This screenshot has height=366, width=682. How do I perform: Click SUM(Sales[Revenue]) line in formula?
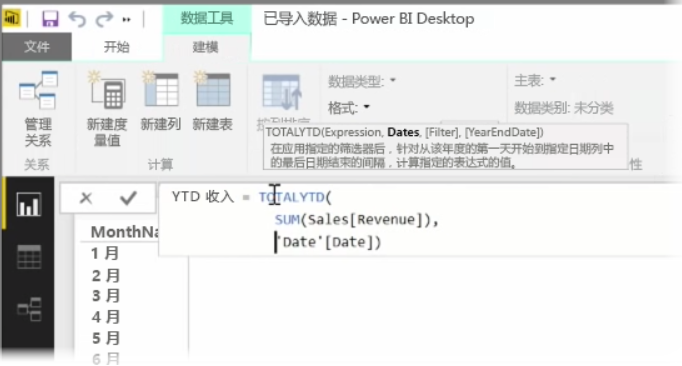click(x=356, y=220)
